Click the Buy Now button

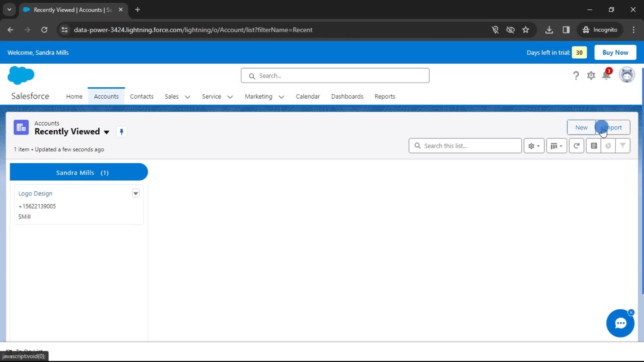[615, 53]
